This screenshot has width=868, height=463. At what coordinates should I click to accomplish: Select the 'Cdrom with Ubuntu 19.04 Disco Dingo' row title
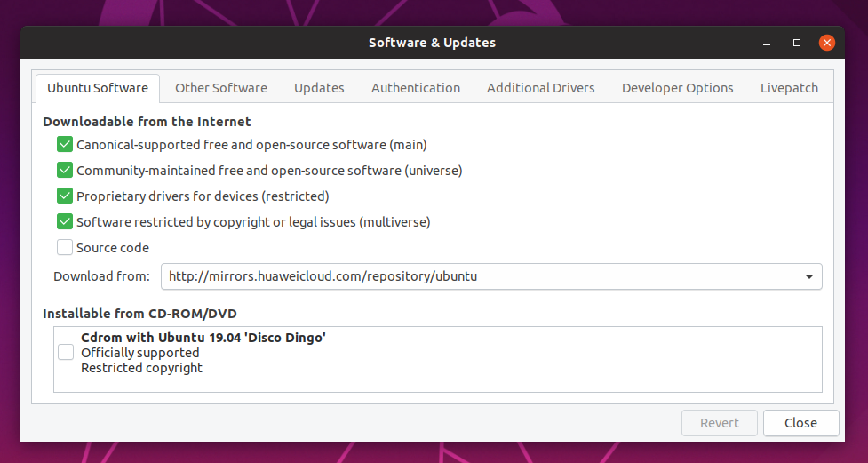pyautogui.click(x=203, y=338)
